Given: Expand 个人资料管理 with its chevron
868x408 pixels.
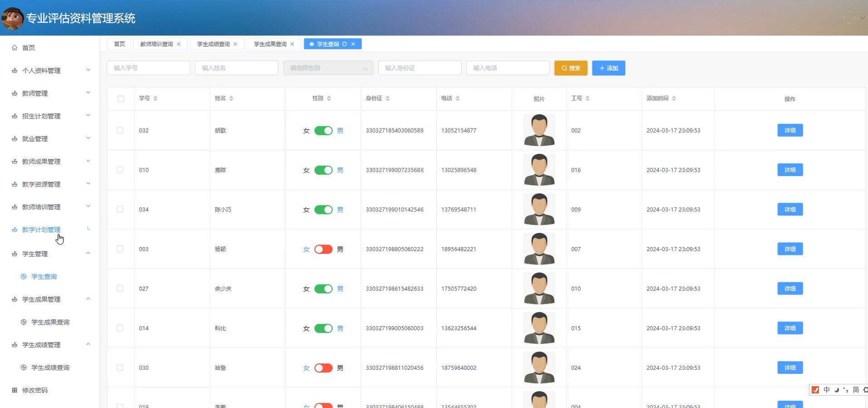Looking at the screenshot, I should pyautogui.click(x=88, y=70).
